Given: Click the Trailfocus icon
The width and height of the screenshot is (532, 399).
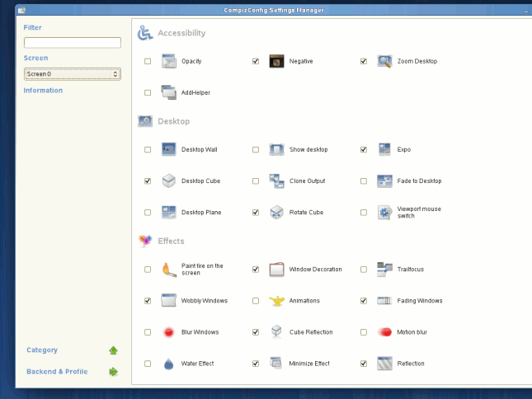Looking at the screenshot, I should [x=384, y=270].
